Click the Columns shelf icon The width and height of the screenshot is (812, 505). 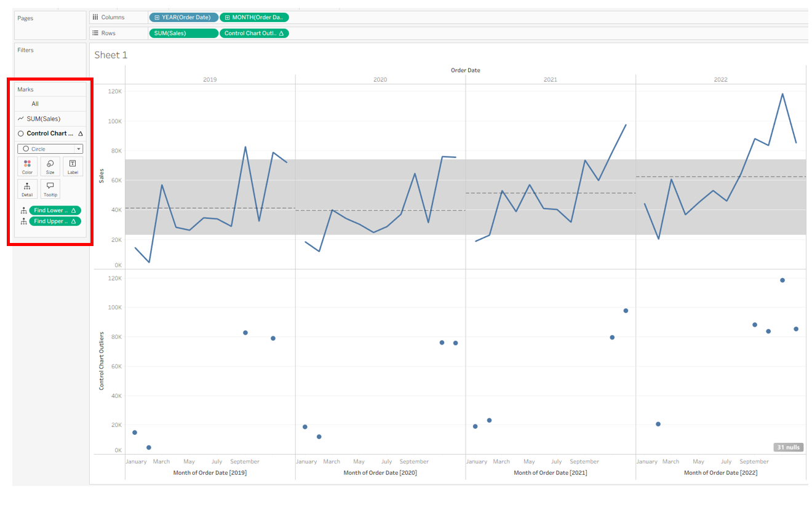point(95,17)
